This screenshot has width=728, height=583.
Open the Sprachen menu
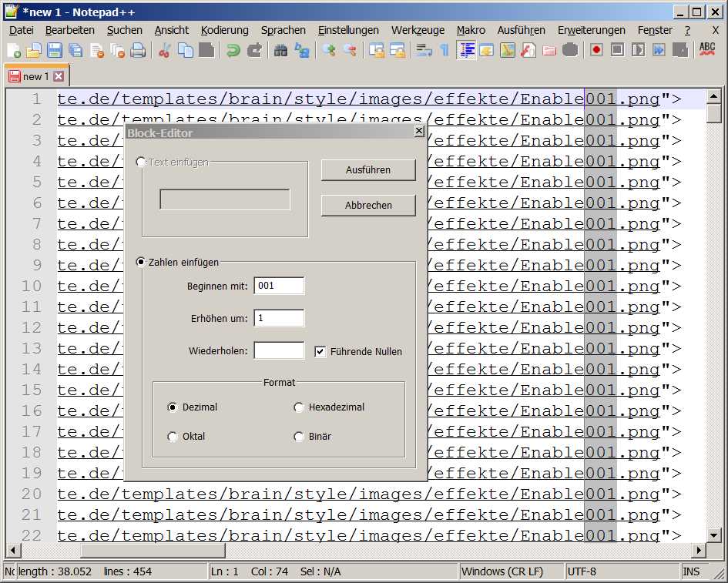click(283, 30)
